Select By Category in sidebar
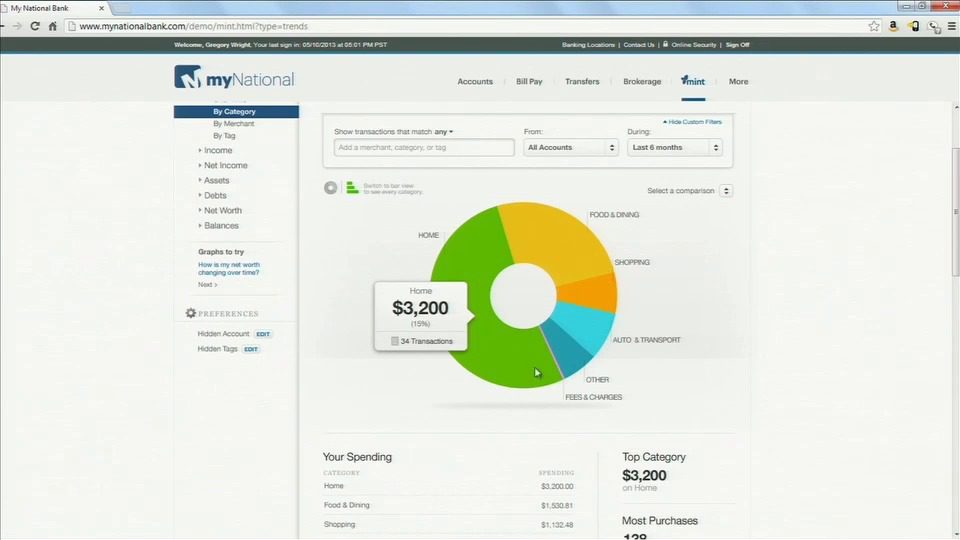 point(236,111)
